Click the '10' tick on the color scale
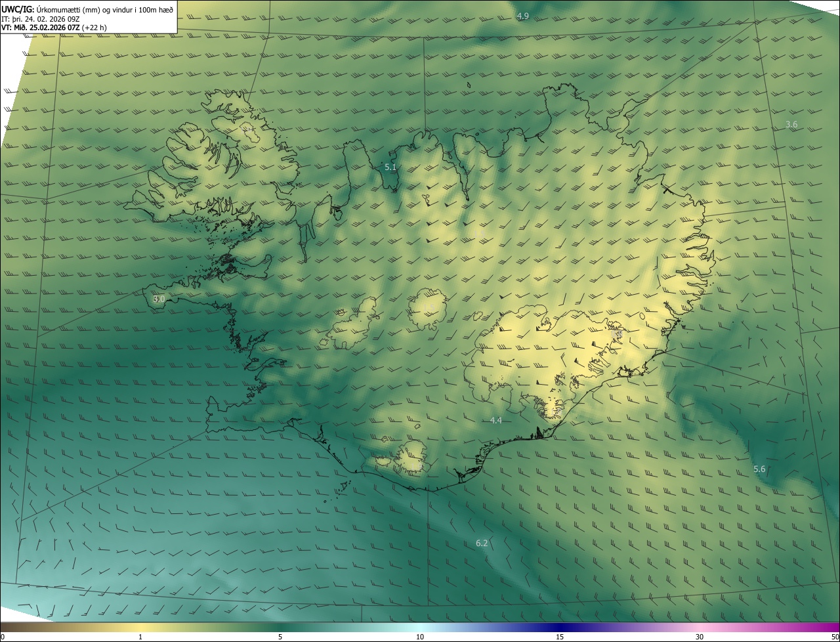Viewport: 840px width, 642px height. pos(420,637)
